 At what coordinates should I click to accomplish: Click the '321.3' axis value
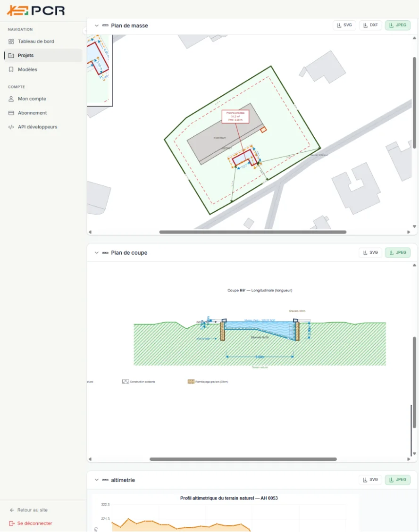(x=105, y=519)
